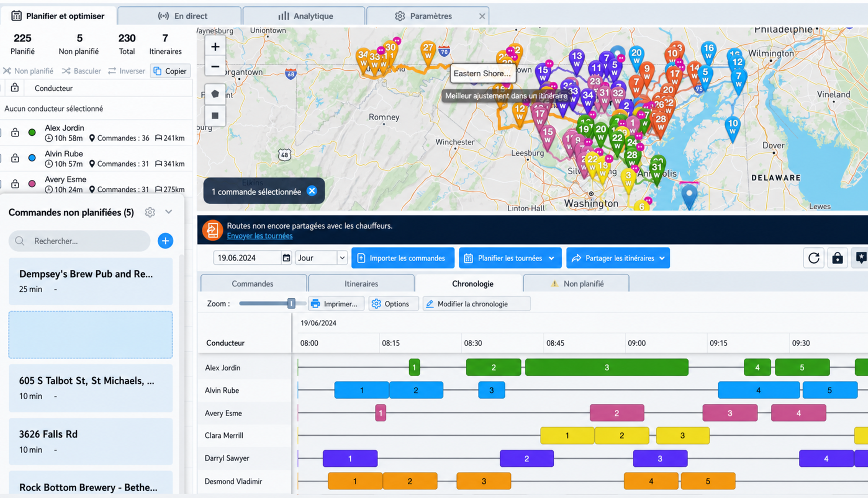
Task: Zoom in on the map
Action: 215,47
